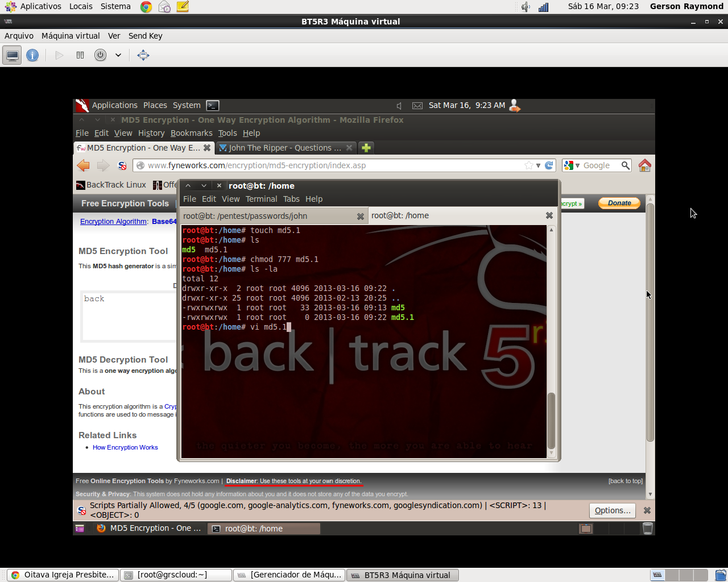Open BackTrack Linux bookmark
Screen dimensions: 728x582
[111, 185]
